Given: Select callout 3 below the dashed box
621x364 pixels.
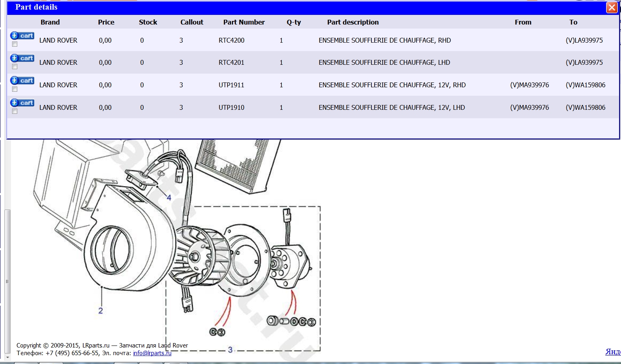Looking at the screenshot, I should [230, 350].
